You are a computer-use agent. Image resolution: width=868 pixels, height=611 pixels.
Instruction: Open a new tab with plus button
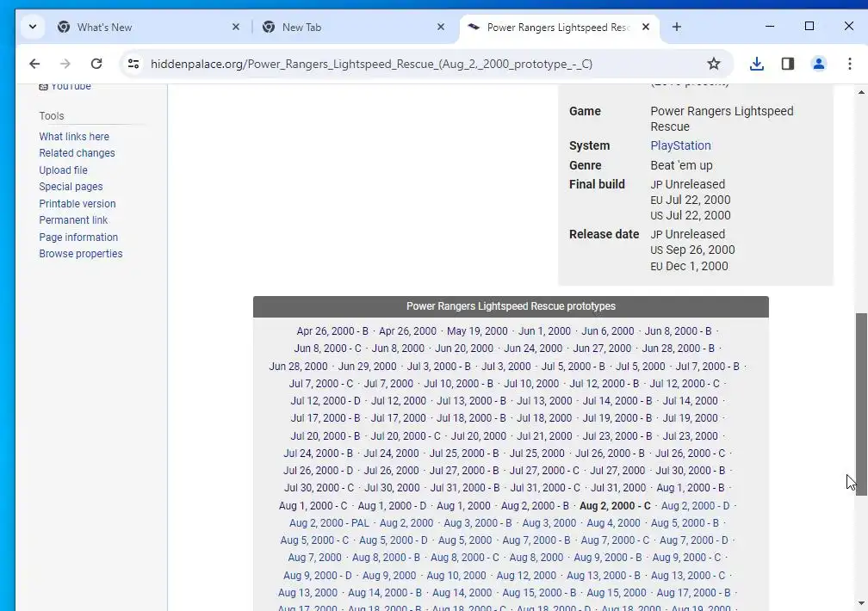pyautogui.click(x=677, y=27)
